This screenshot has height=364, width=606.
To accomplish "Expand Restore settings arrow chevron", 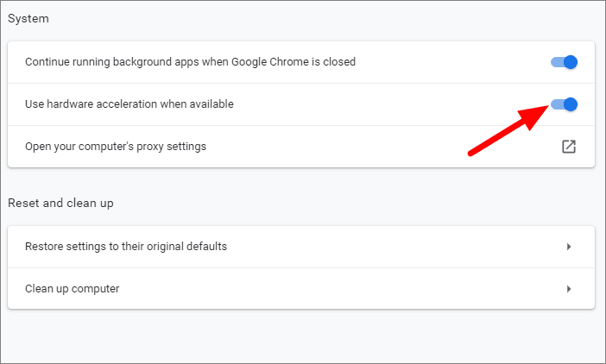I will click(569, 247).
